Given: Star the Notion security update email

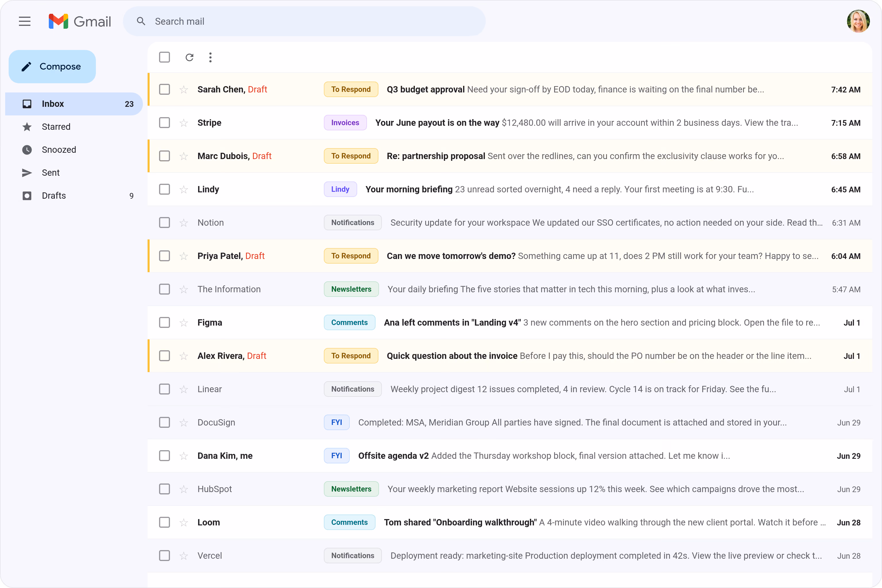Looking at the screenshot, I should [183, 223].
